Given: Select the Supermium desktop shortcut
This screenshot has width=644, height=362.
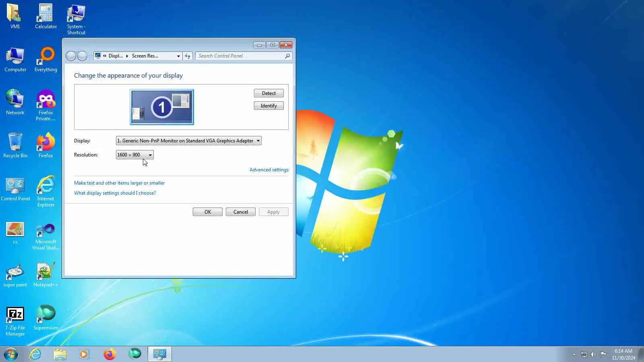Looking at the screenshot, I should [x=46, y=318].
